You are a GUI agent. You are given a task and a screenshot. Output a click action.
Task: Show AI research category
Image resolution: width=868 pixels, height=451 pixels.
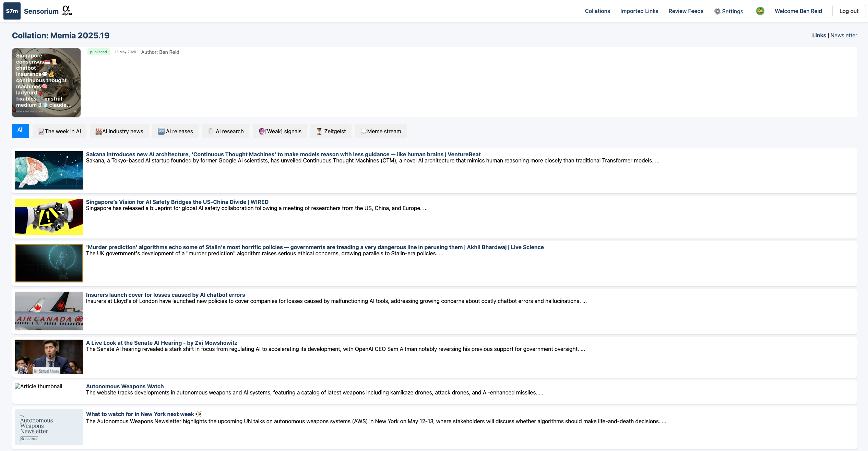tap(226, 131)
